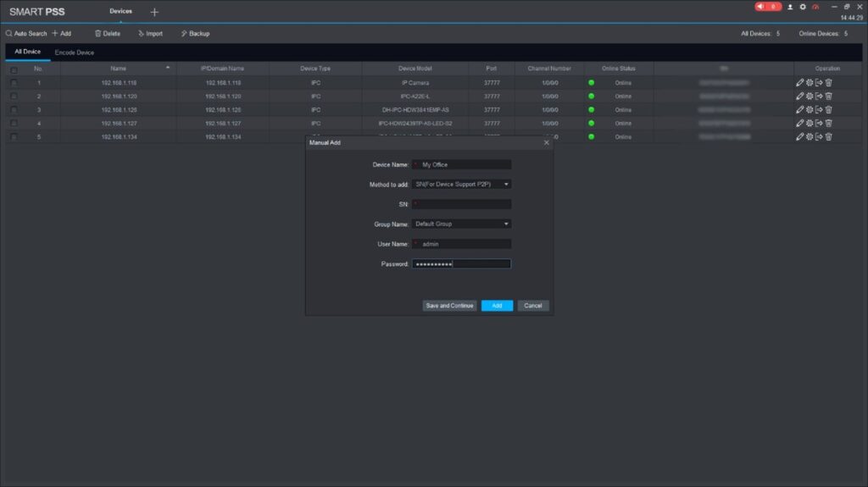Switch to the Encode Device tab
Viewport: 868px width, 487px height.
(75, 53)
